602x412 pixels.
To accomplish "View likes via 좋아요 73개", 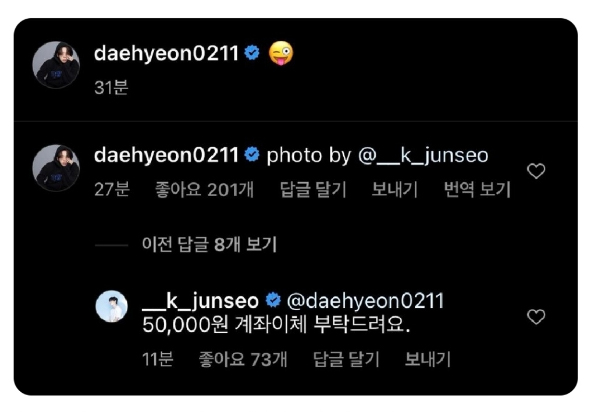I will point(243,359).
